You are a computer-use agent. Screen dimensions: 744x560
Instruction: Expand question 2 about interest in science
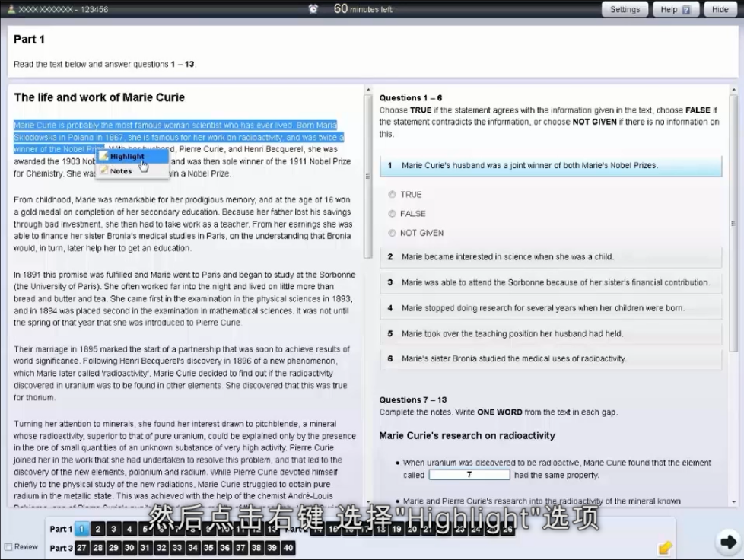coord(551,256)
